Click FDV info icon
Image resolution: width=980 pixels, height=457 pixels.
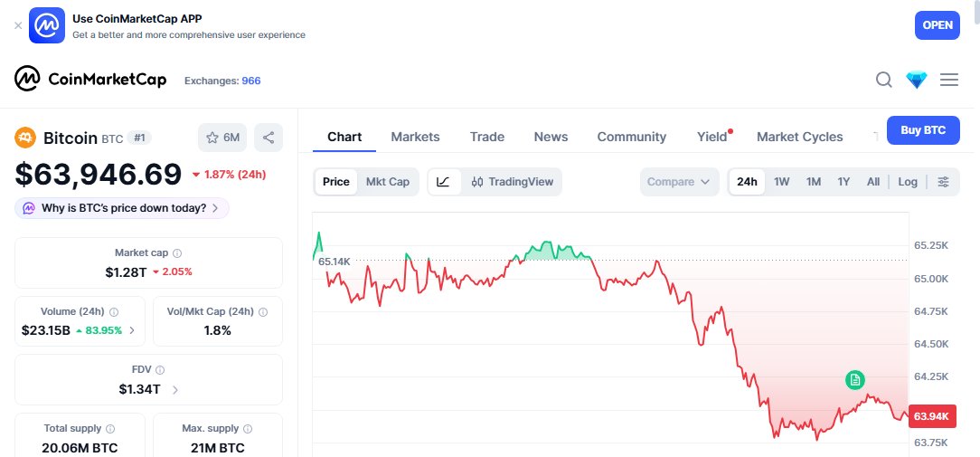[160, 370]
